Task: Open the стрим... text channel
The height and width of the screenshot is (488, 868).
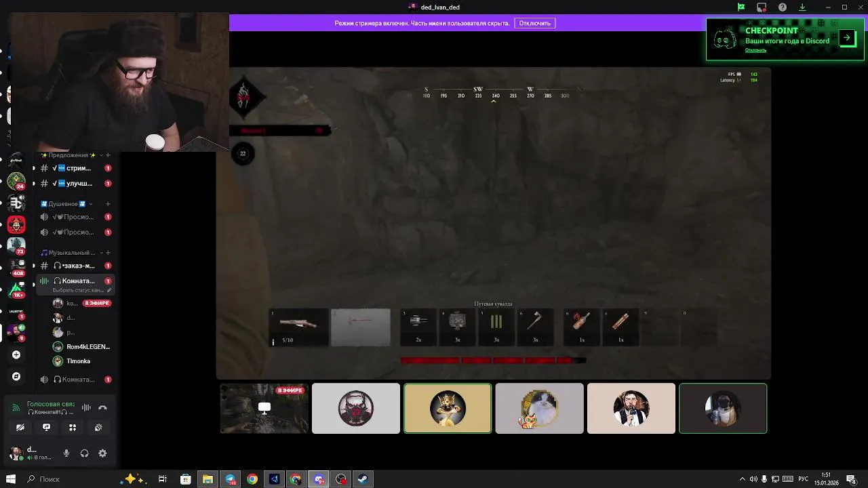Action: pyautogui.click(x=75, y=168)
